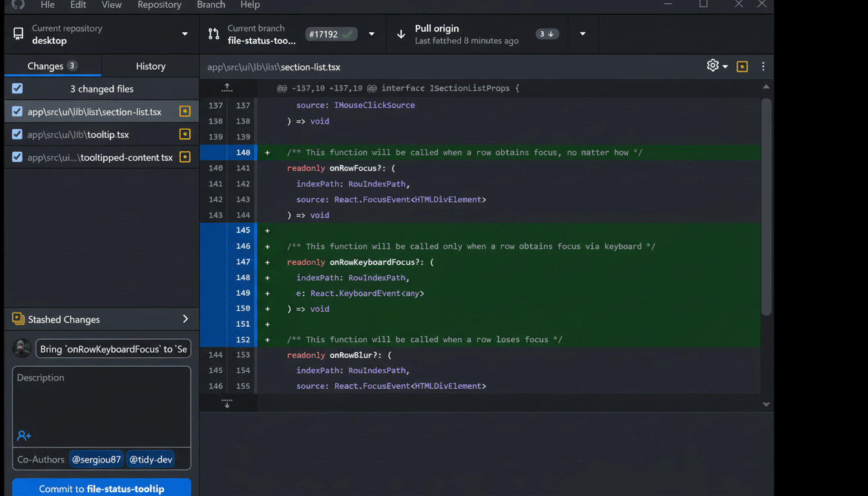Uncheck the tooltip.tsx changed file

(17, 134)
